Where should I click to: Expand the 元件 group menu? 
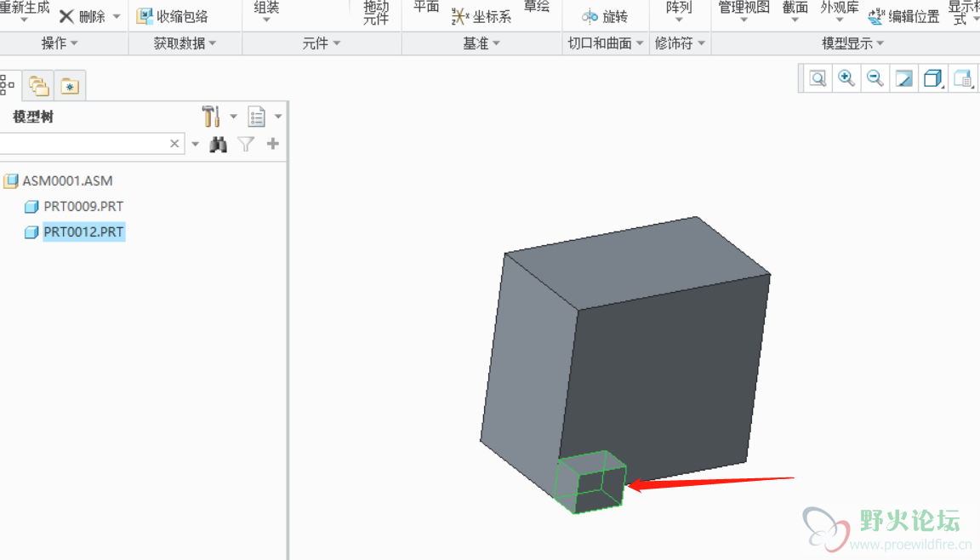tap(322, 43)
